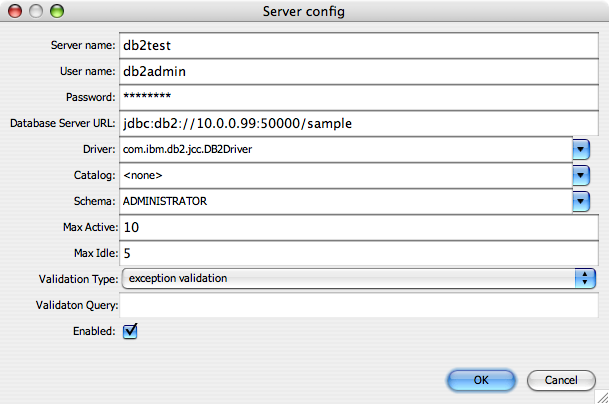Open the Schema dropdown arrow

(x=581, y=201)
